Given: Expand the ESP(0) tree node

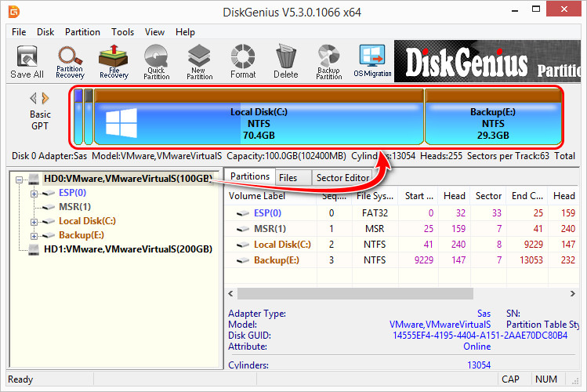Looking at the screenshot, I should tap(34, 194).
